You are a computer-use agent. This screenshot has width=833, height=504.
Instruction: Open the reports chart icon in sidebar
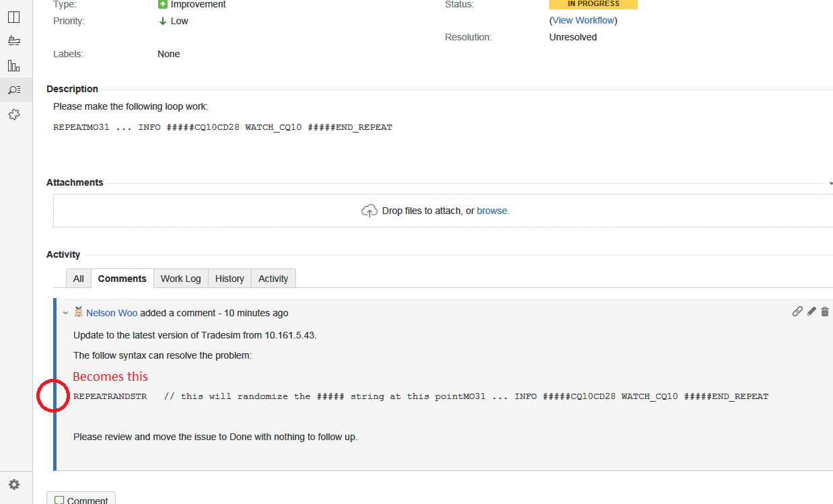(13, 65)
